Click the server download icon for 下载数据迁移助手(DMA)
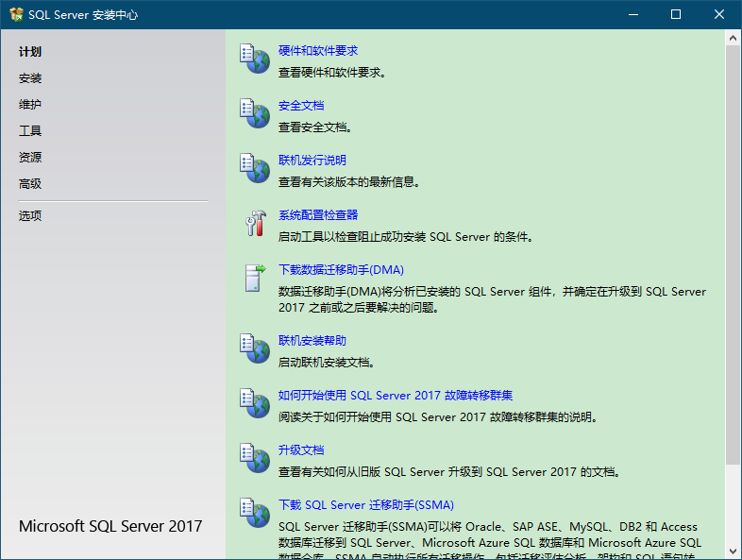The image size is (742, 560). click(x=256, y=278)
